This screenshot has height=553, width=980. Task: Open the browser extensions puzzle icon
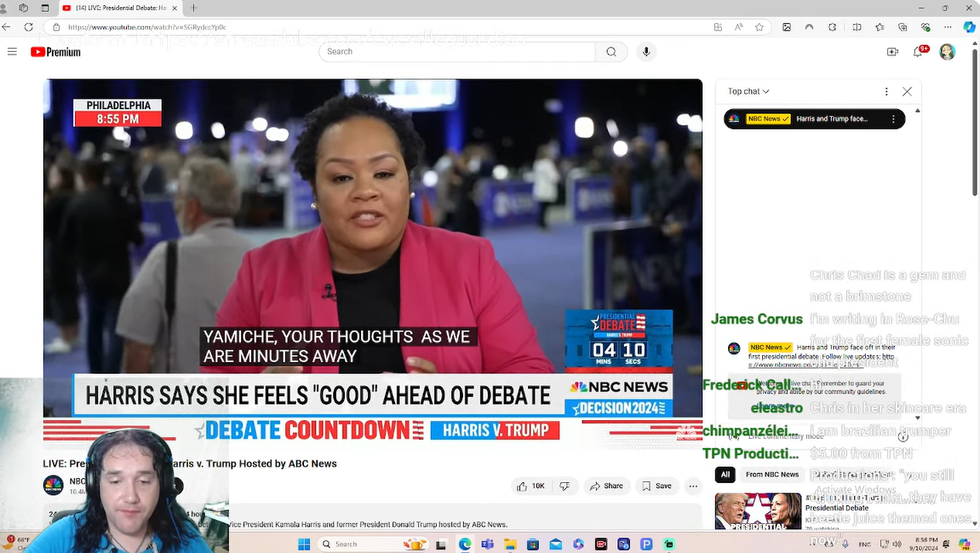point(833,27)
